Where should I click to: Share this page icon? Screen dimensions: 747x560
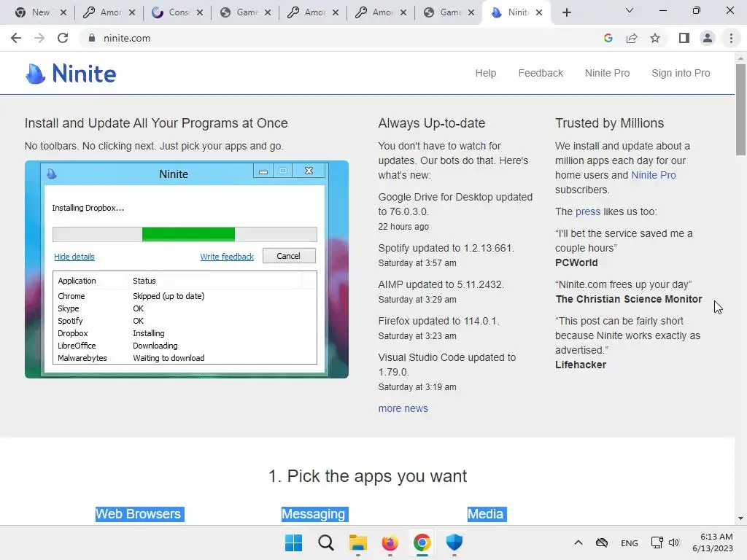[632, 38]
